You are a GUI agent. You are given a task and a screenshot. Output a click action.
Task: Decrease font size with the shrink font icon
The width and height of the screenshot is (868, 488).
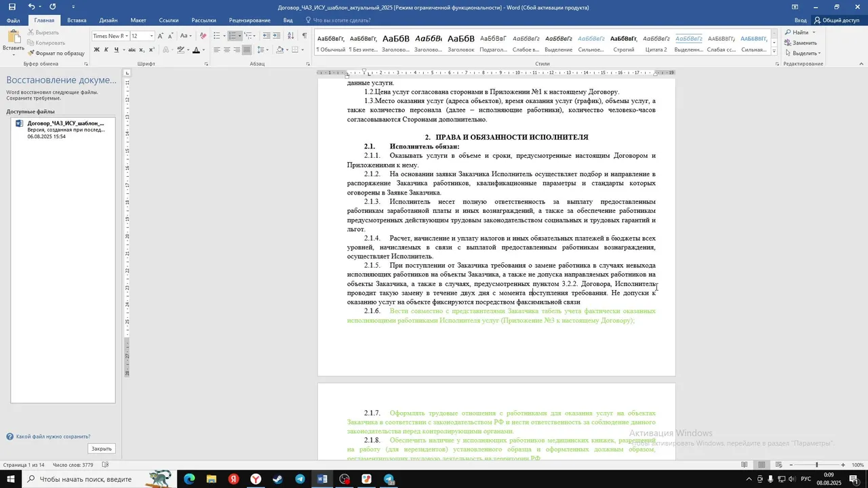pos(170,36)
